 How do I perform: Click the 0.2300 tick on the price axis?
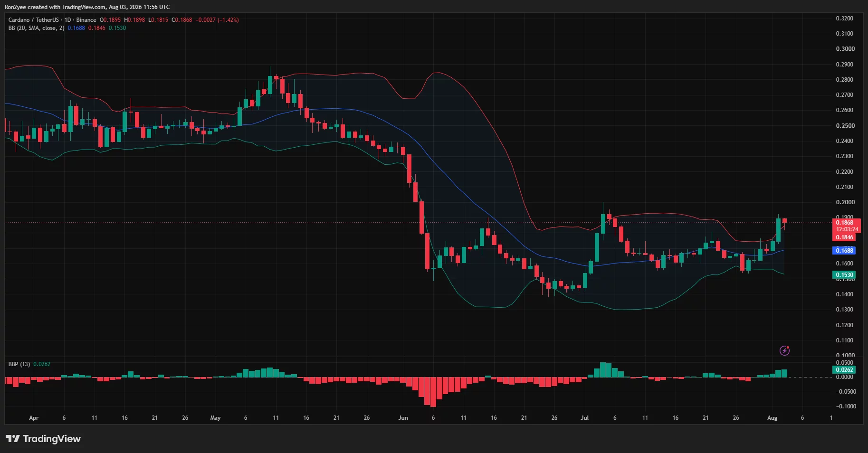coord(845,156)
